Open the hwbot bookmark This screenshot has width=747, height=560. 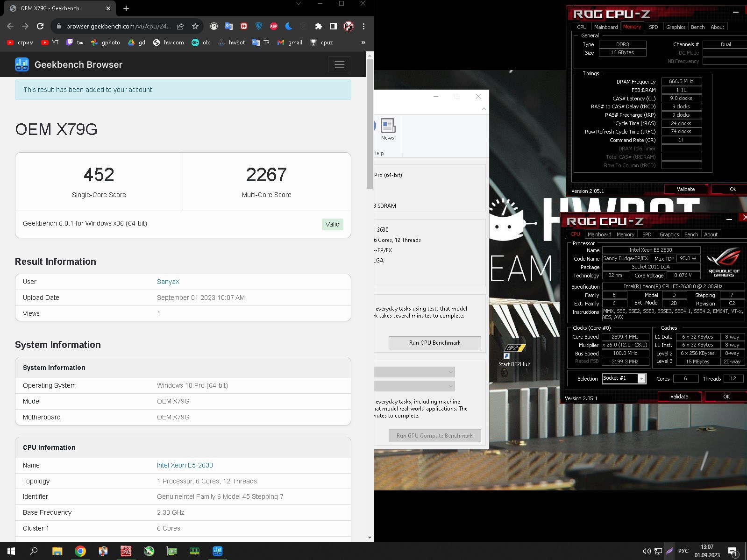click(232, 42)
